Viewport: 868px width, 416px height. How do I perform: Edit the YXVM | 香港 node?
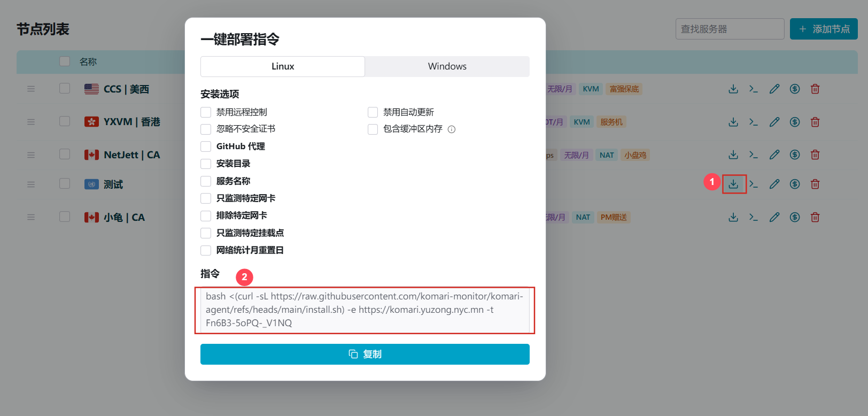pos(774,122)
